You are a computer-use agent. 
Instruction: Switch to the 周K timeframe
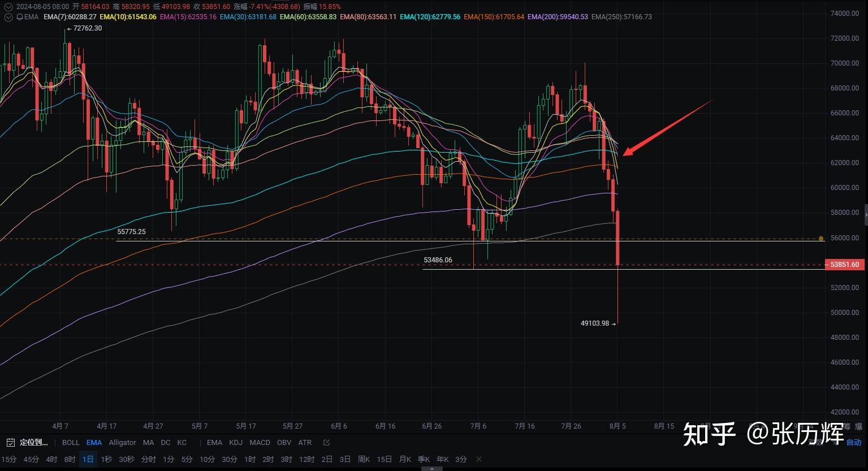pos(364,460)
